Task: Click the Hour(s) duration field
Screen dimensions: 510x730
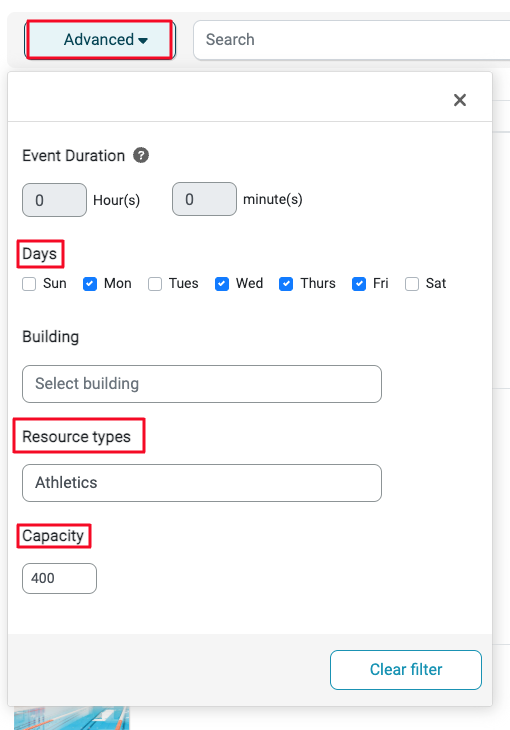Action: pyautogui.click(x=54, y=200)
